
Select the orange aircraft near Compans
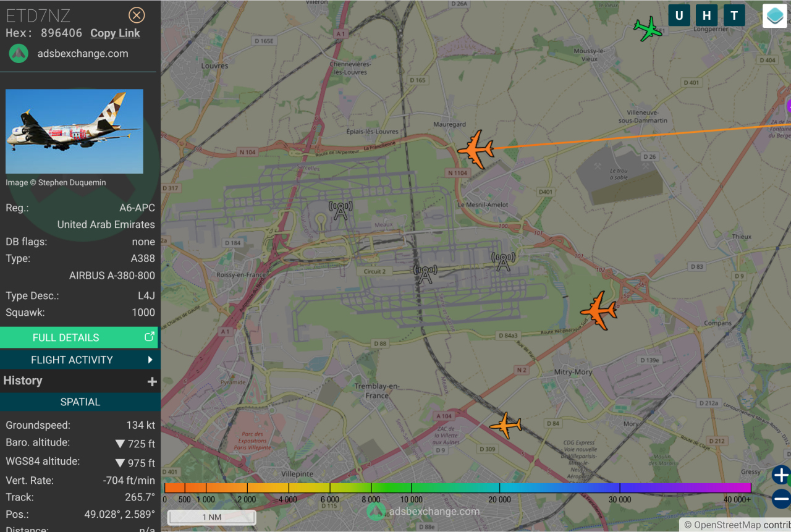(598, 310)
